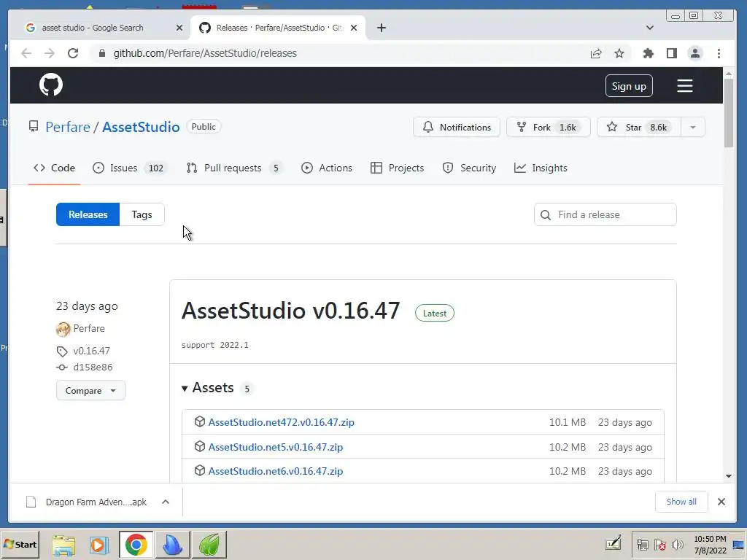Screen dimensions: 747x560
Task: Click the repository icon beside Perfare
Action: point(34,127)
